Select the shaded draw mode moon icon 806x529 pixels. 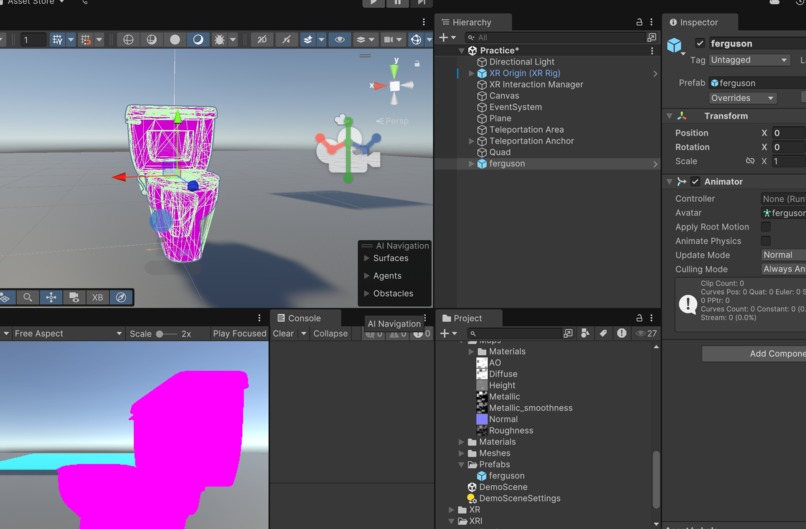198,40
